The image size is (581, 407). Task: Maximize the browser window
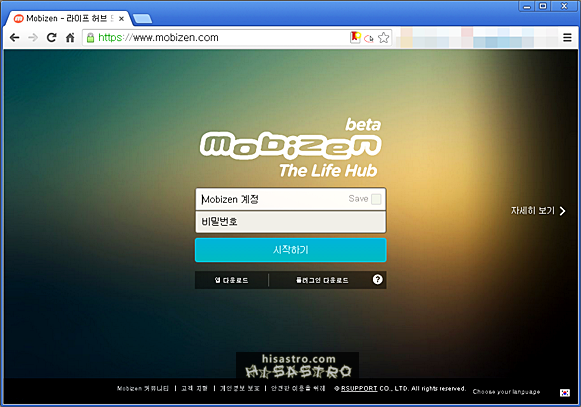543,6
